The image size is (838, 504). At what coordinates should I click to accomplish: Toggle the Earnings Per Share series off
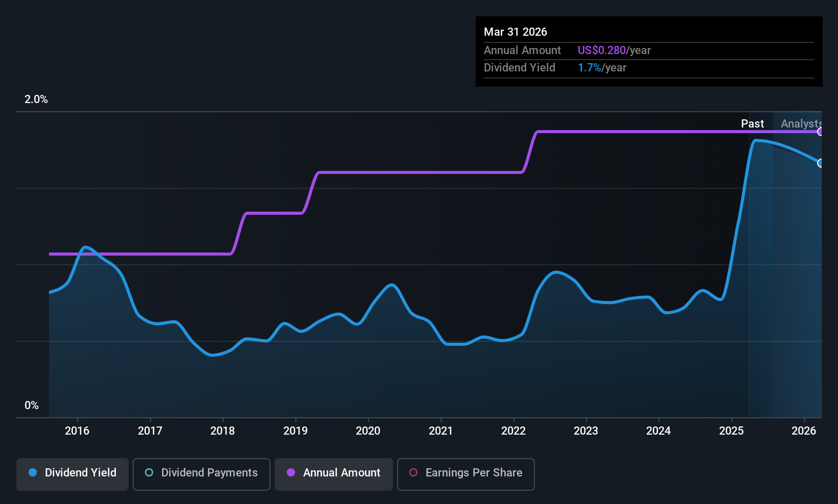465,473
